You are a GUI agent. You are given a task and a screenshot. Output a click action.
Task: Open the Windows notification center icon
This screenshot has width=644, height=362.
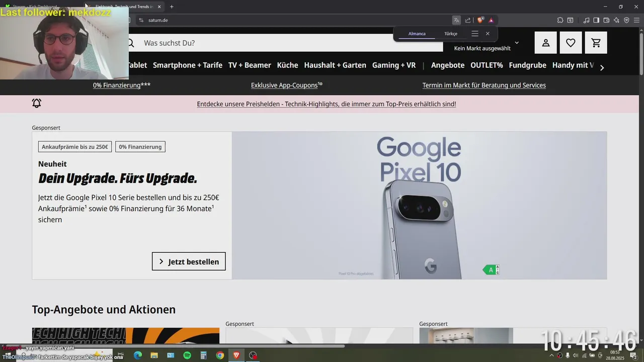click(x=634, y=355)
